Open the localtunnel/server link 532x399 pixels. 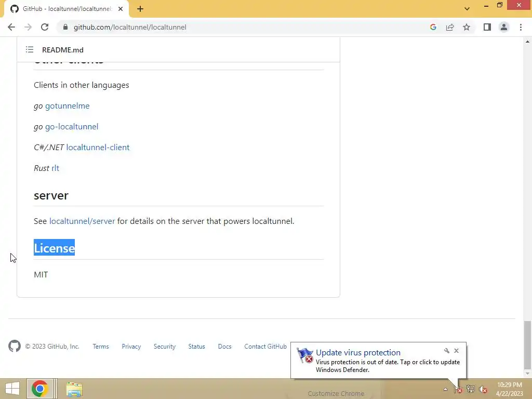[x=82, y=221]
